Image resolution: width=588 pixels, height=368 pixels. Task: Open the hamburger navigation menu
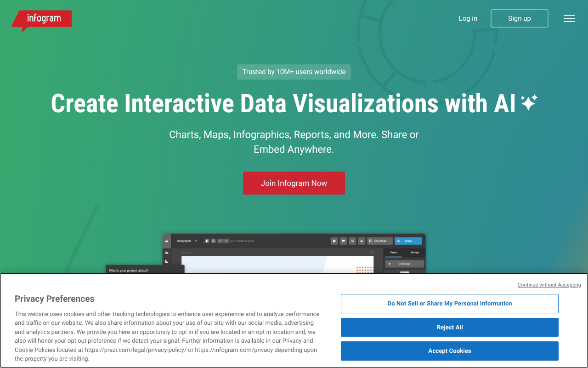[569, 18]
